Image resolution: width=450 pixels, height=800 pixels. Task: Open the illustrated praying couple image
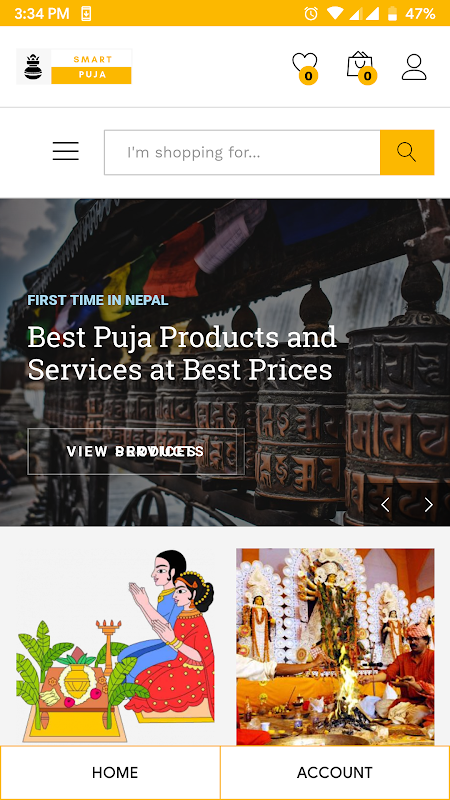click(x=115, y=645)
